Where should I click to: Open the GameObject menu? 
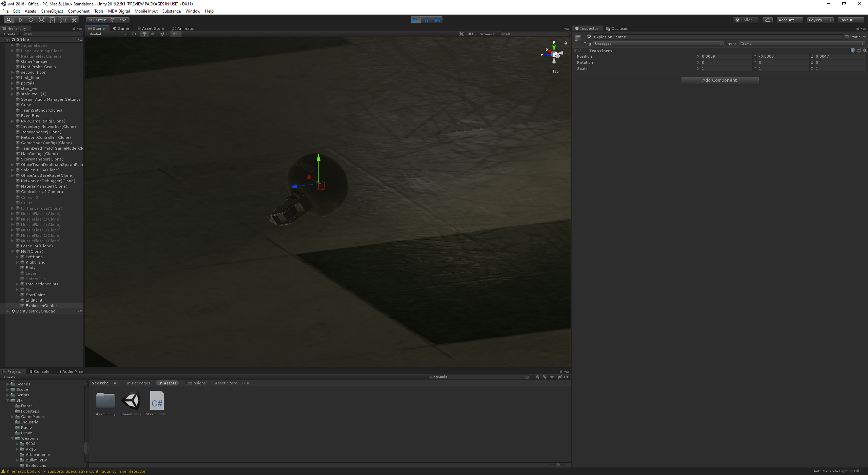pyautogui.click(x=52, y=11)
